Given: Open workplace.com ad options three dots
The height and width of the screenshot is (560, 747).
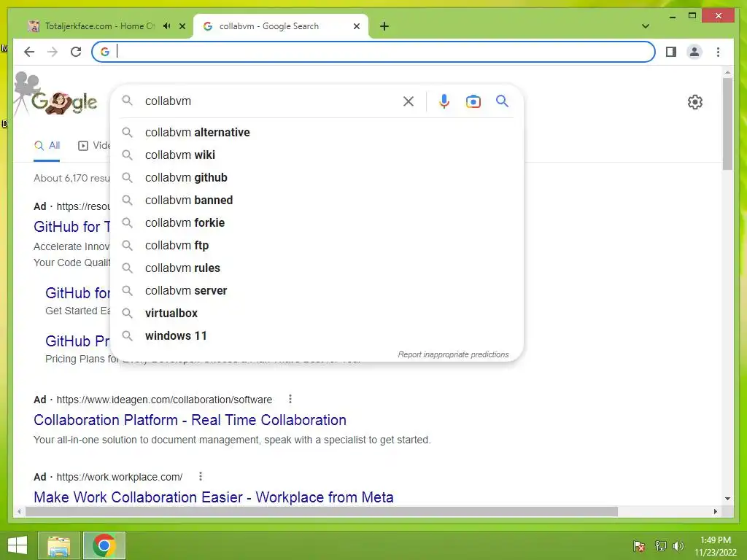Looking at the screenshot, I should (x=201, y=476).
